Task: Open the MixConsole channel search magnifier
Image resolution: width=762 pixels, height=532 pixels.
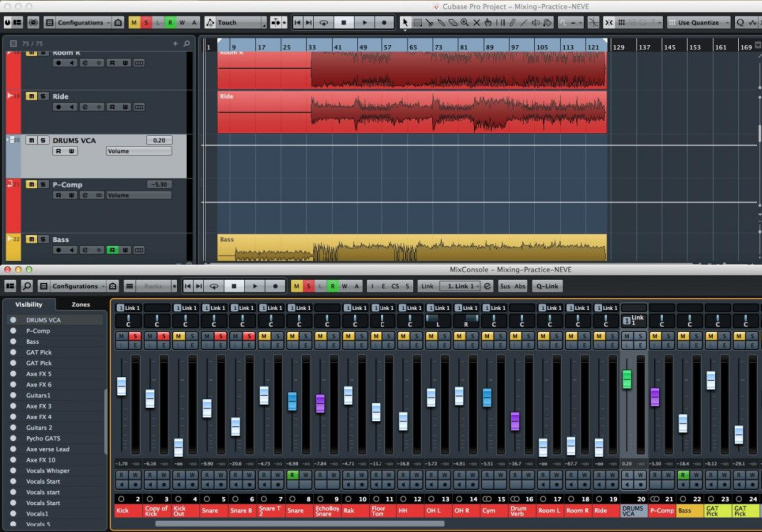Action: point(27,286)
